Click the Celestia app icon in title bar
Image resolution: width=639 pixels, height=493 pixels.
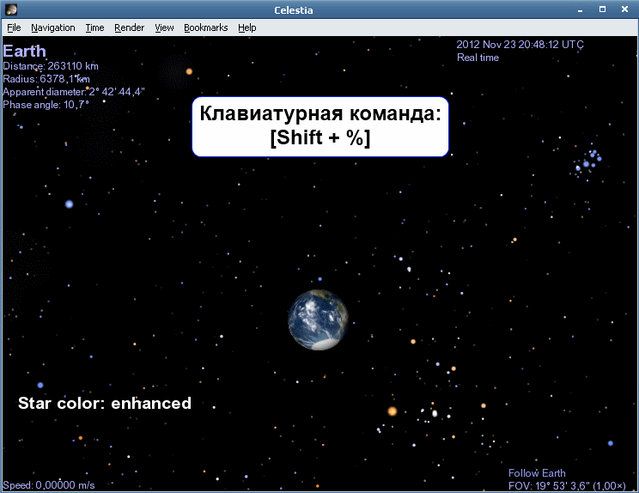coord(10,10)
